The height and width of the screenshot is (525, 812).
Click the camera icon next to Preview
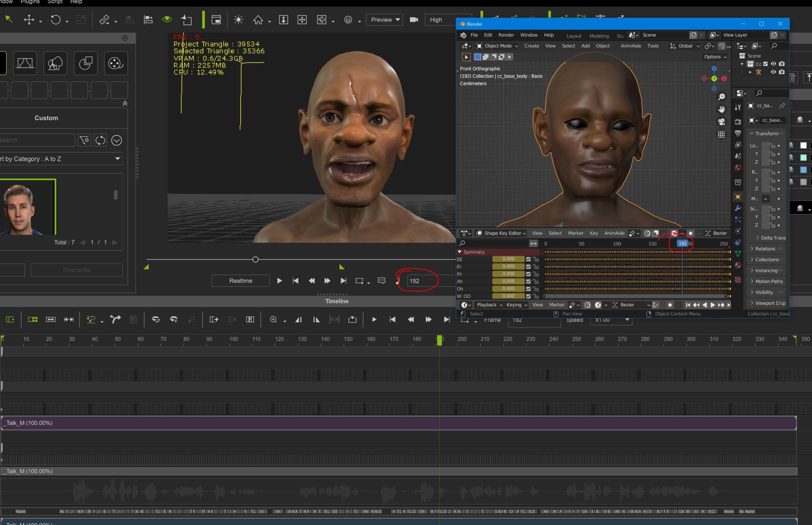click(x=414, y=20)
